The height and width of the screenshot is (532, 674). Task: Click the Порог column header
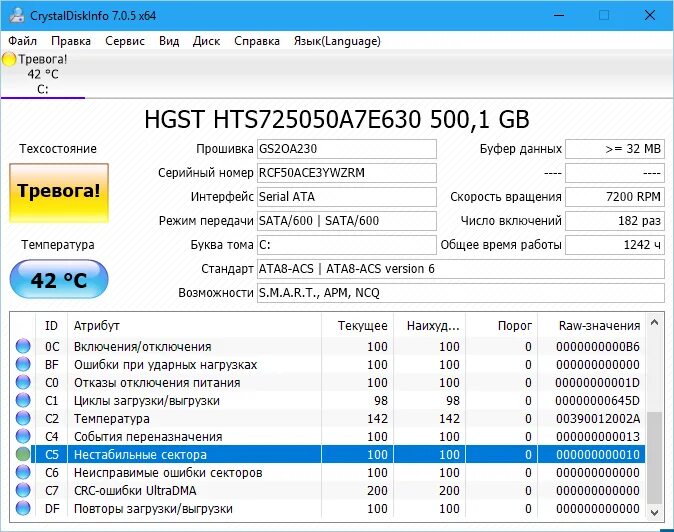click(501, 326)
